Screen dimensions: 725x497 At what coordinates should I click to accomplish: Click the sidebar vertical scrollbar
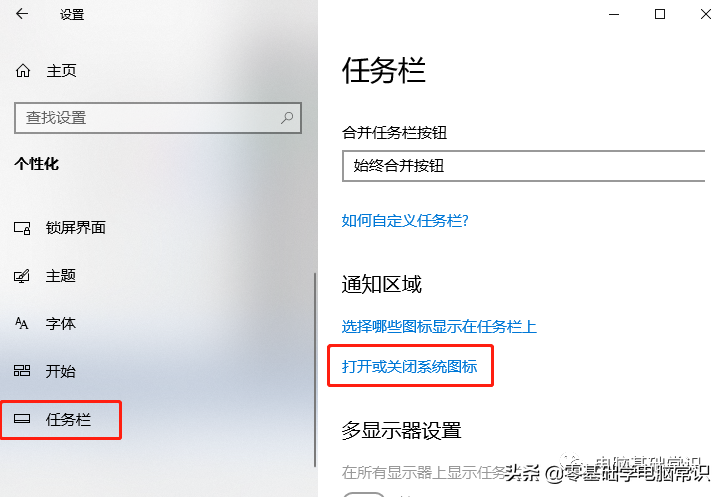pos(315,370)
